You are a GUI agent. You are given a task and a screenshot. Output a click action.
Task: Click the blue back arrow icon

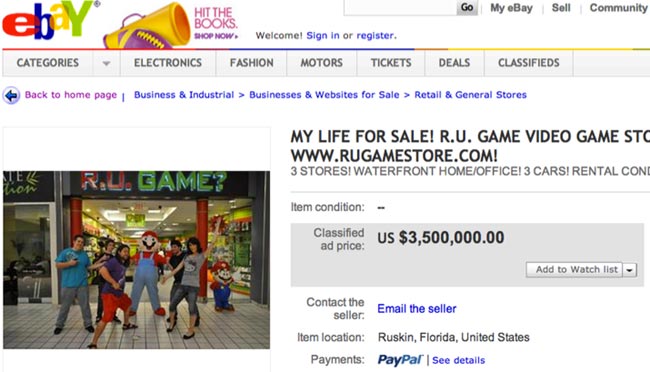(x=11, y=95)
